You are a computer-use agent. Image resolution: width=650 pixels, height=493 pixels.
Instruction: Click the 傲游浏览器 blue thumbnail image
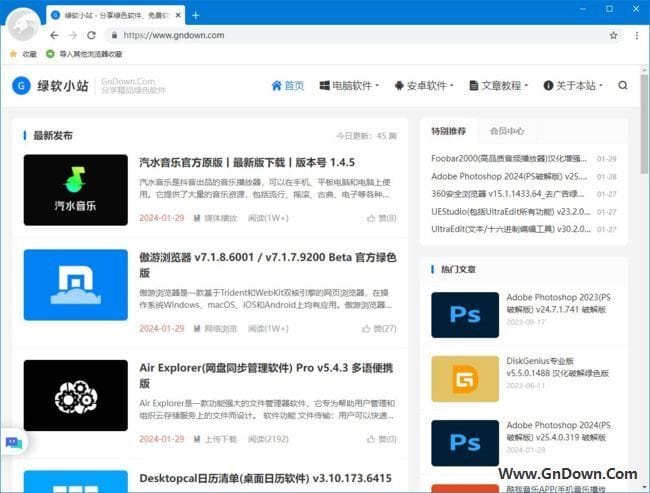pos(76,285)
